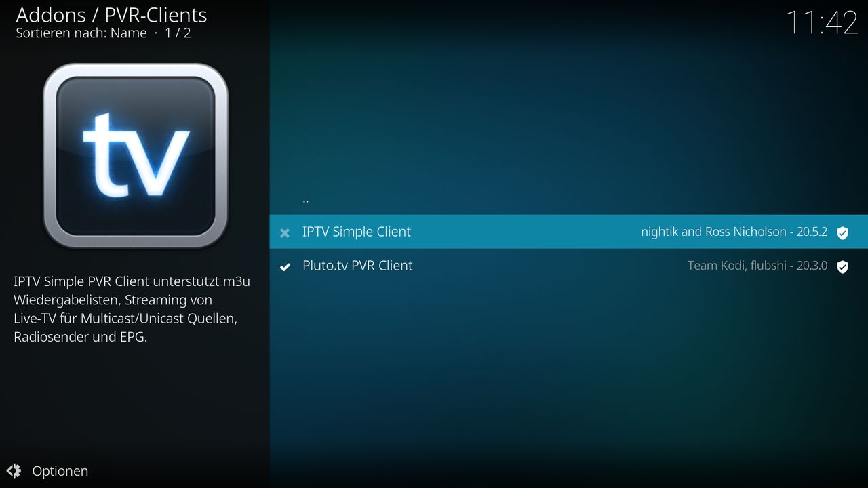Click enabled checkmark icon beside Pluto.tv PVR Client
This screenshot has height=488, width=868.
tap(285, 267)
